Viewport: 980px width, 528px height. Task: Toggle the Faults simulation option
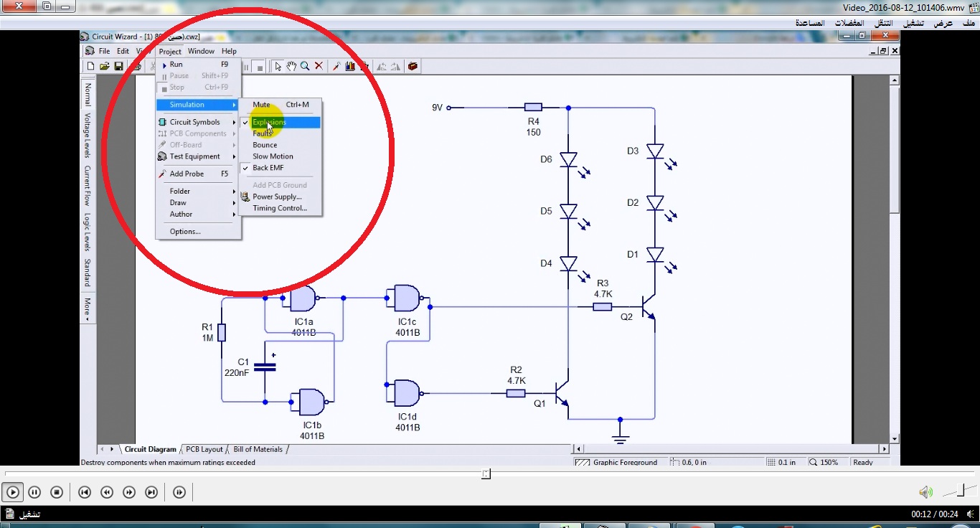[x=281, y=133]
